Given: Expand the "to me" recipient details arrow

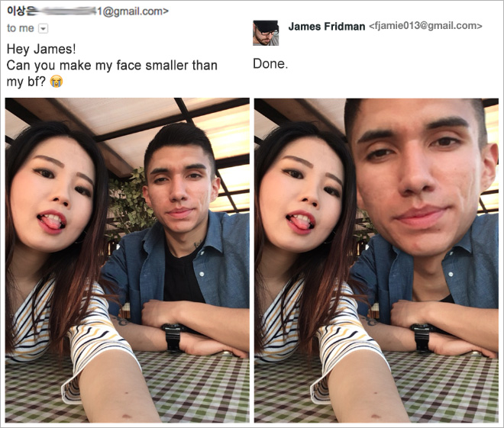Looking at the screenshot, I should pos(44,28).
